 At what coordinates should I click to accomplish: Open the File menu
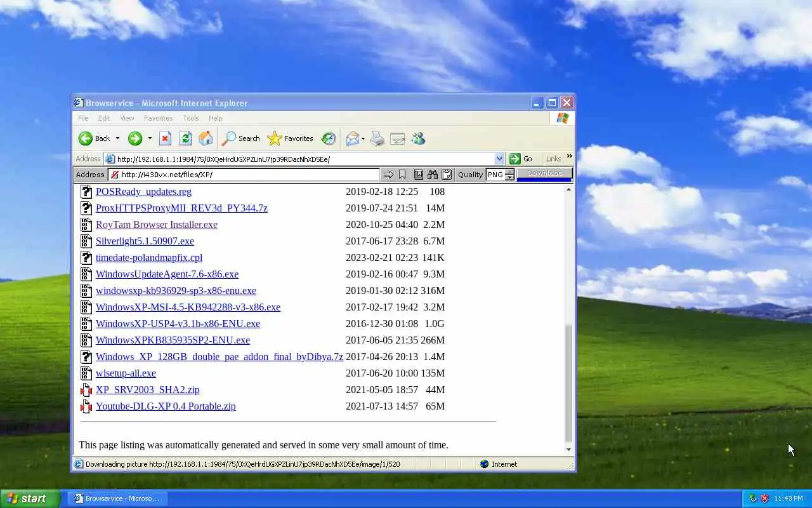click(83, 118)
